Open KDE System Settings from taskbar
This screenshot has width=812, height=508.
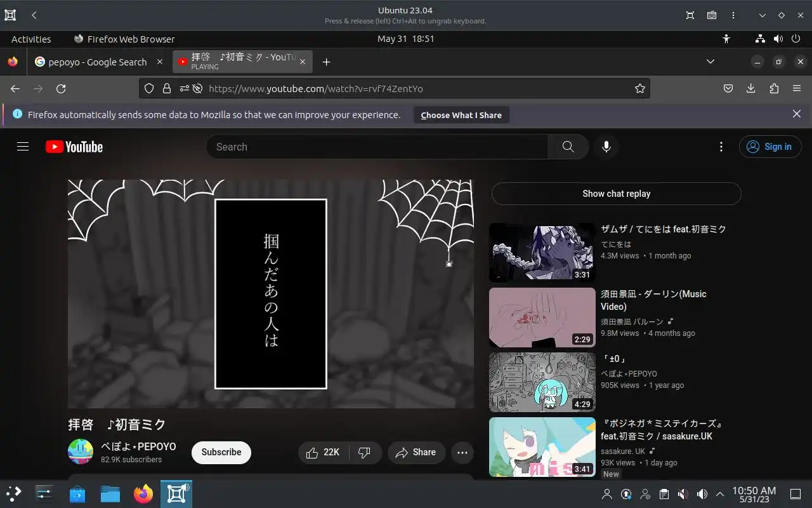tap(44, 493)
